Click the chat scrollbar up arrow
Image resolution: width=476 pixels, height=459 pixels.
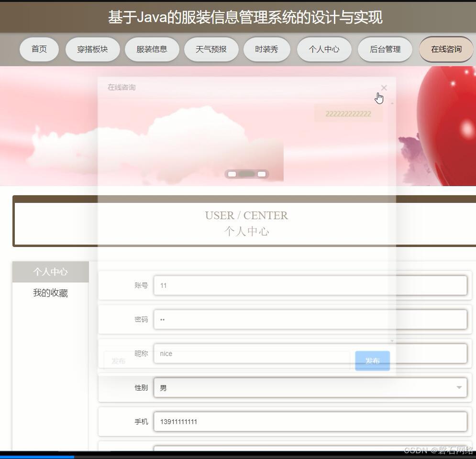pos(392,103)
